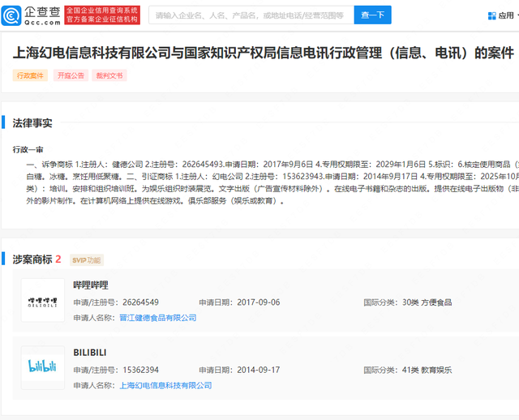
Task: Click application date 2014-09-17
Action: coord(259,370)
